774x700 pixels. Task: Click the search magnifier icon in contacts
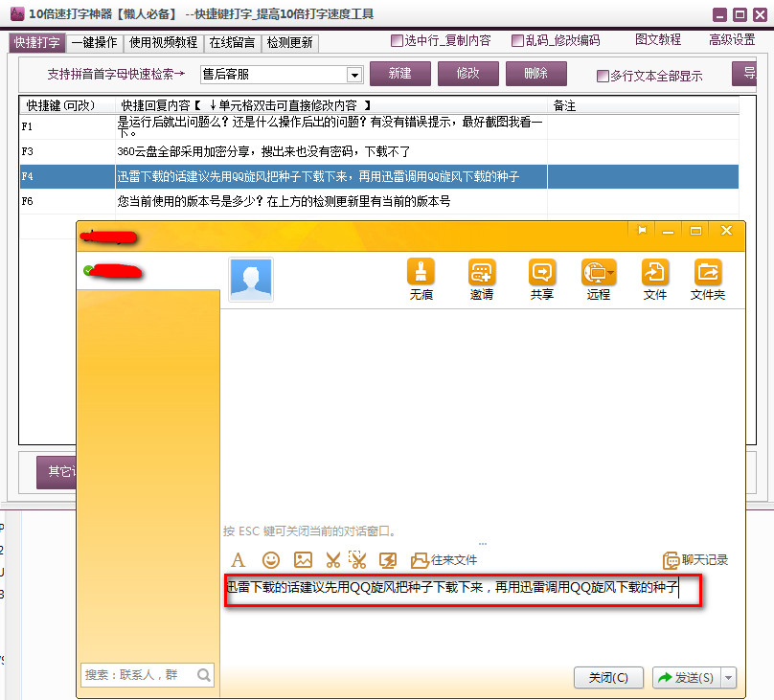tap(203, 674)
